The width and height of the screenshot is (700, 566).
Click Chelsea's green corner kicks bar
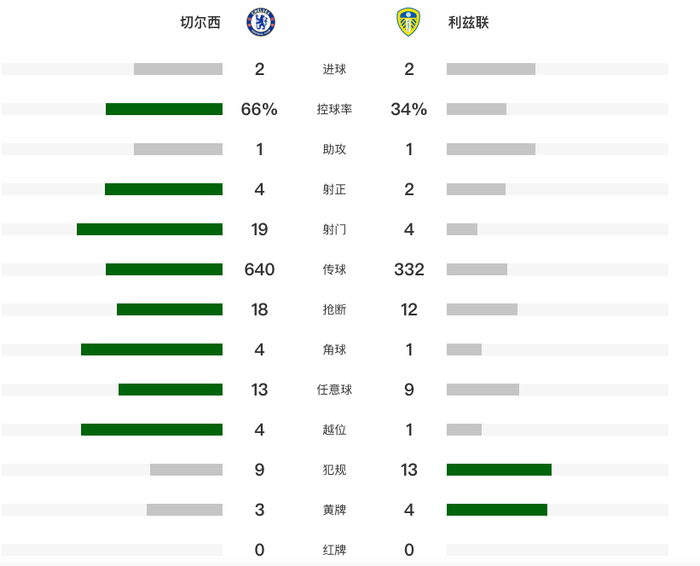(152, 349)
